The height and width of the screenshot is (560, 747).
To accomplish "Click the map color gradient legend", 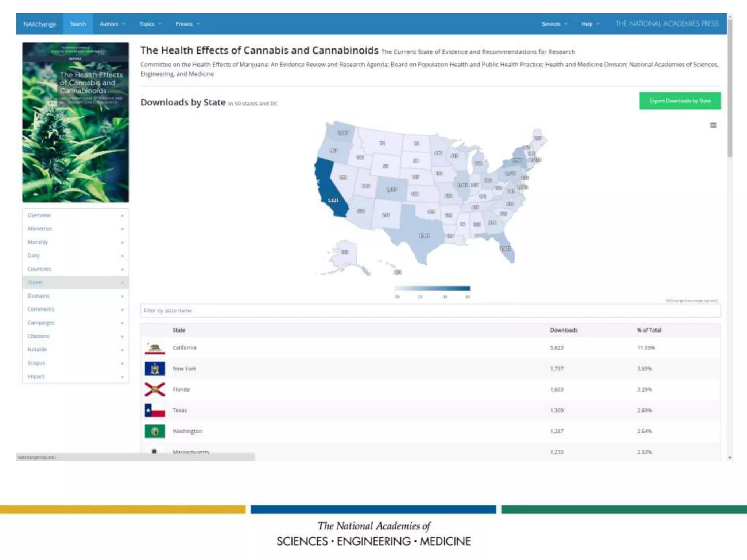I will pos(432,288).
